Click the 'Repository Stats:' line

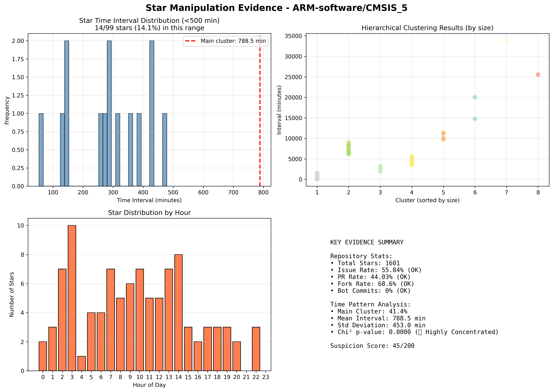click(361, 256)
